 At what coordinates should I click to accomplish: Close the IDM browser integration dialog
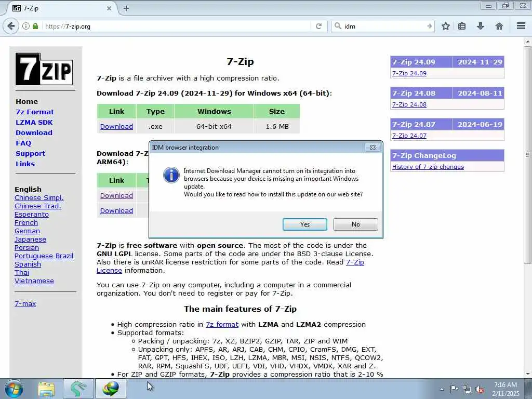pyautogui.click(x=373, y=147)
